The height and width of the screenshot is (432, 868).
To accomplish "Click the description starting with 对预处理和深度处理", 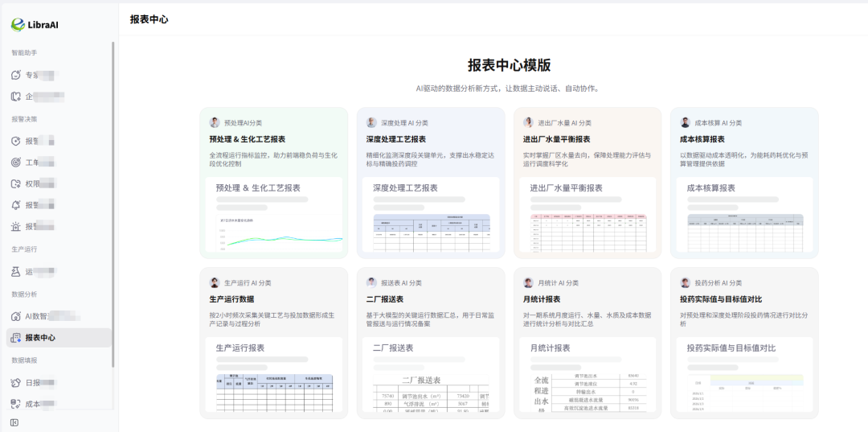I will pos(744,319).
